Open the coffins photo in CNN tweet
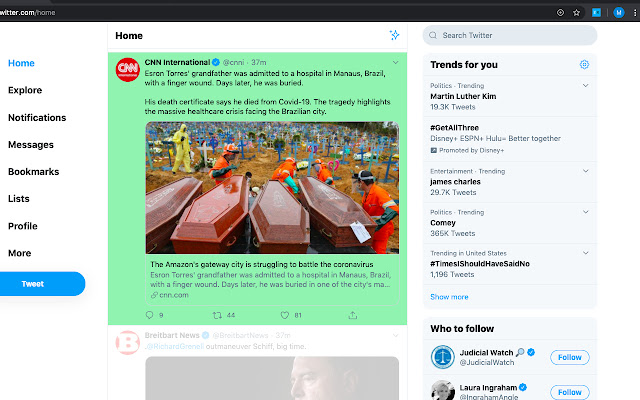The width and height of the screenshot is (640, 400). click(x=272, y=188)
